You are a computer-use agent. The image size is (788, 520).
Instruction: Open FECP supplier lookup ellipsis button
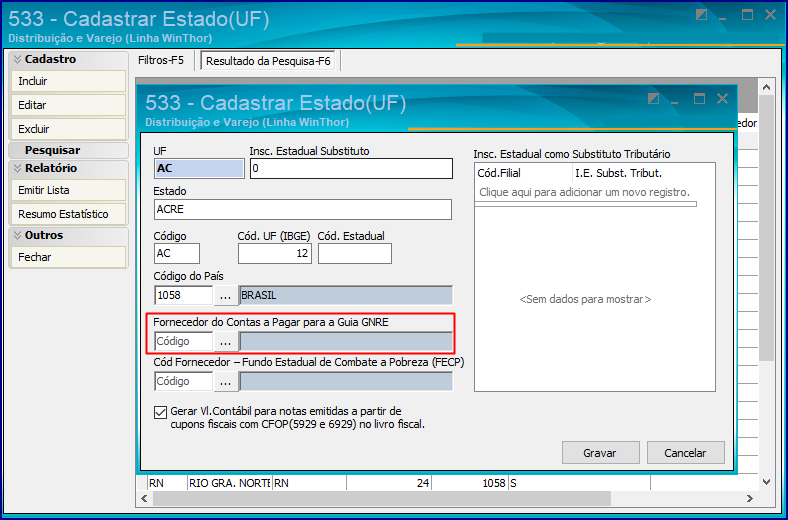coord(226,382)
